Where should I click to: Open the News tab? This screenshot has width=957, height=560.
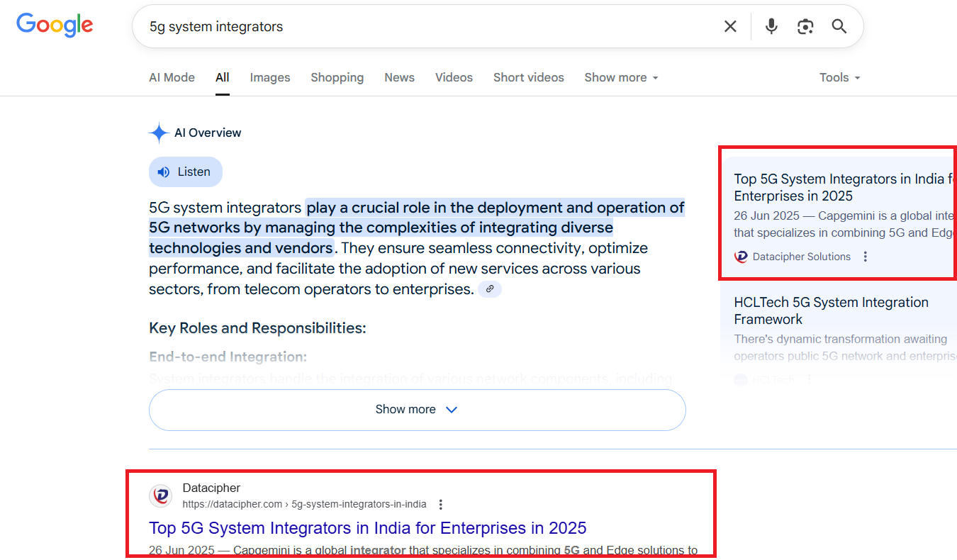coord(400,77)
